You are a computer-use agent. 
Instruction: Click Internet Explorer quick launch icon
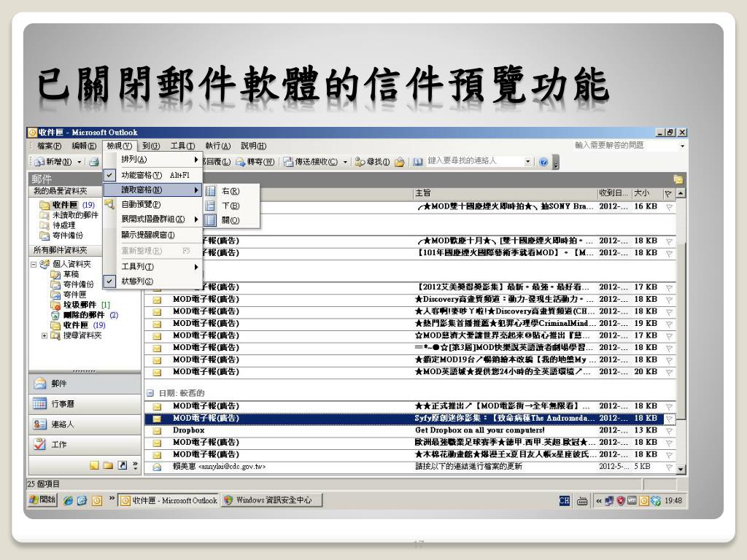(x=68, y=500)
